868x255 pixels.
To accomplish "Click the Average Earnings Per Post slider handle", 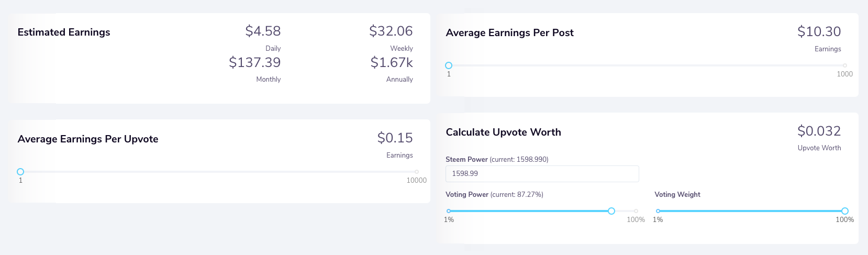I will 449,65.
